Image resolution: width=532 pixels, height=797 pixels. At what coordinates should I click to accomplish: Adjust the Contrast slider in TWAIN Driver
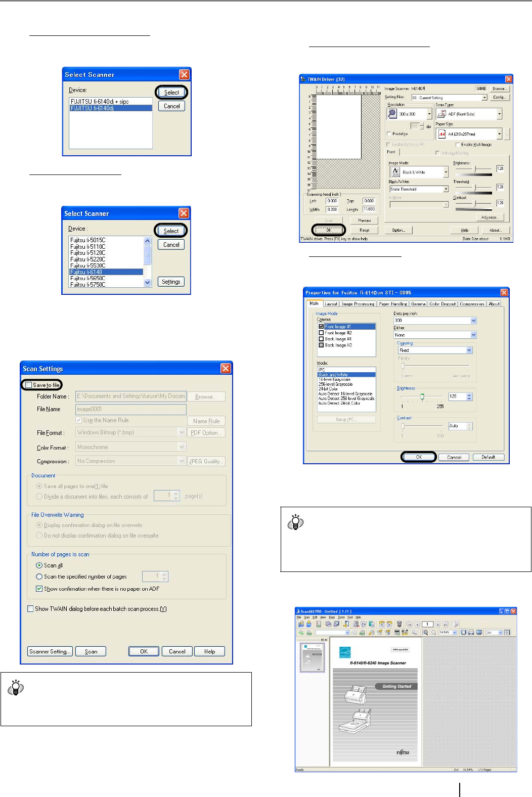pyautogui.click(x=474, y=203)
